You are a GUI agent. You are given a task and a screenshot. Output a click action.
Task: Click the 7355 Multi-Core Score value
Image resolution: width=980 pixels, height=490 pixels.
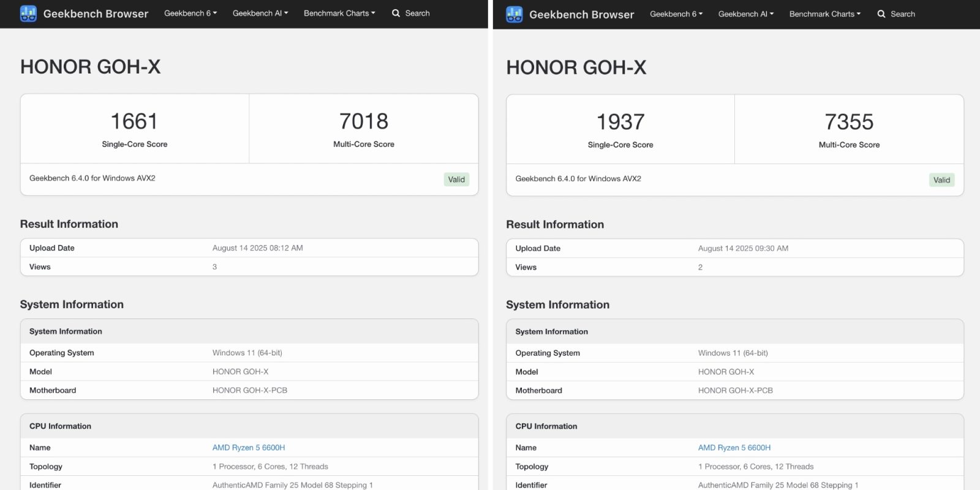(x=849, y=122)
